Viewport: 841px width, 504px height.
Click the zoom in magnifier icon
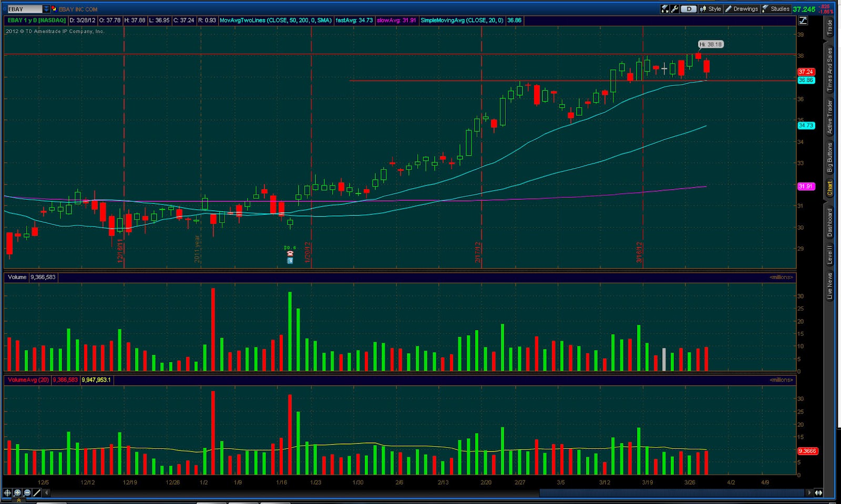pos(17,492)
